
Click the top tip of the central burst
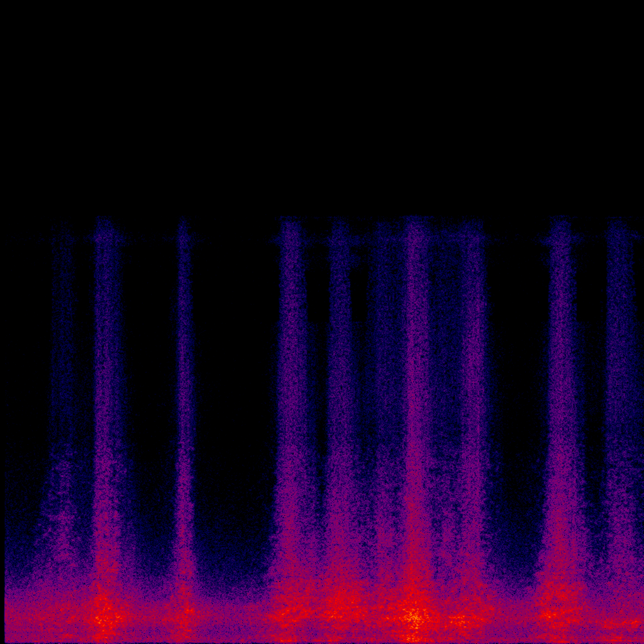(x=414, y=224)
